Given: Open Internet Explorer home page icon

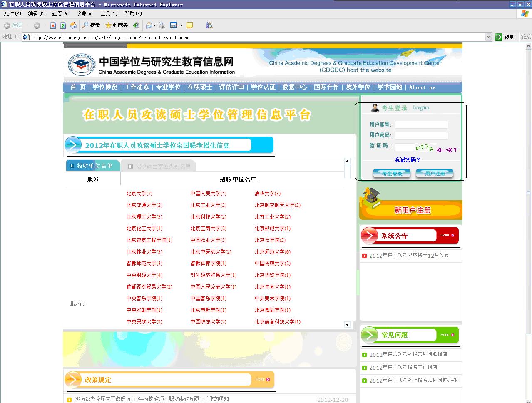Looking at the screenshot, I should pyautogui.click(x=73, y=25).
